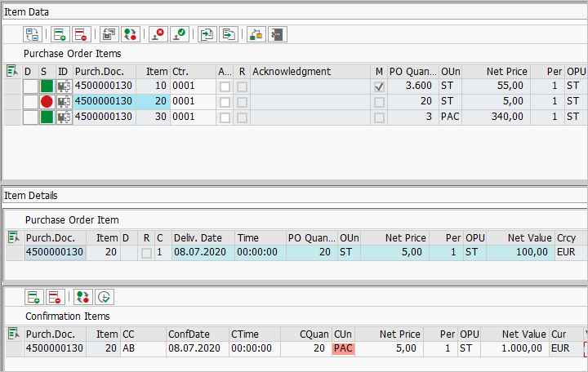This screenshot has height=372, width=588.
Task: Tick the A checkbox for item 20
Action: point(225,102)
